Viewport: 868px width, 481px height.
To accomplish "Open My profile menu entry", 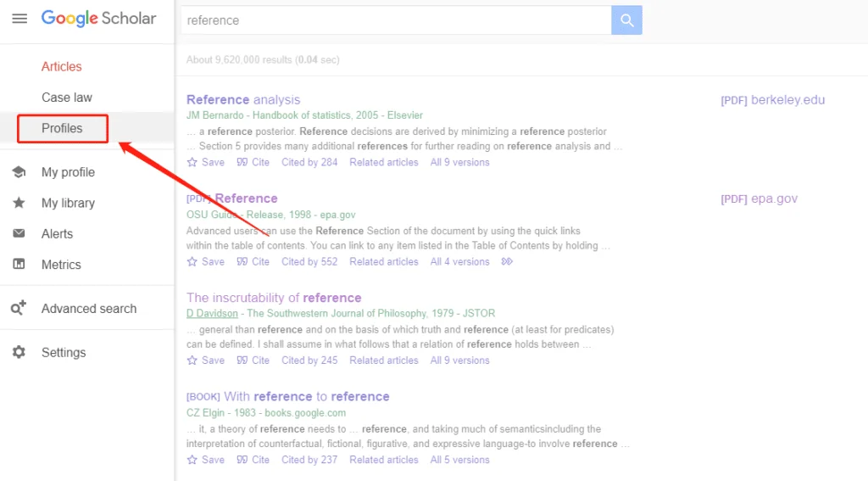I will [68, 172].
